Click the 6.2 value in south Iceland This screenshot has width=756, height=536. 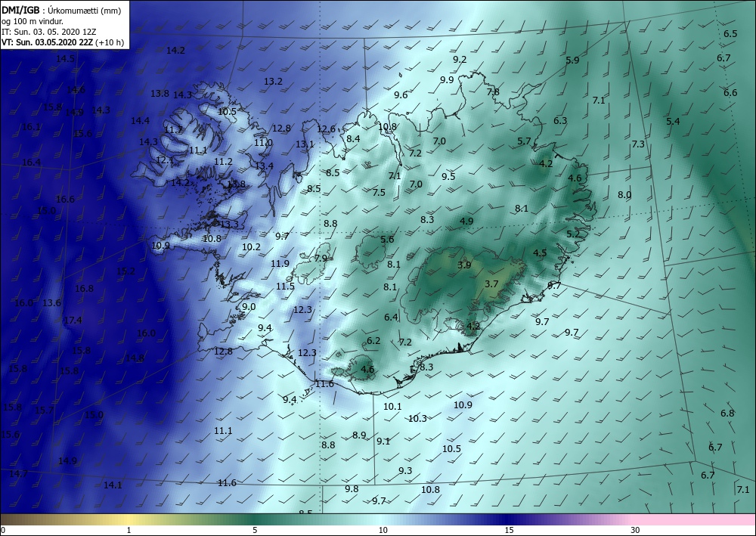point(373,341)
